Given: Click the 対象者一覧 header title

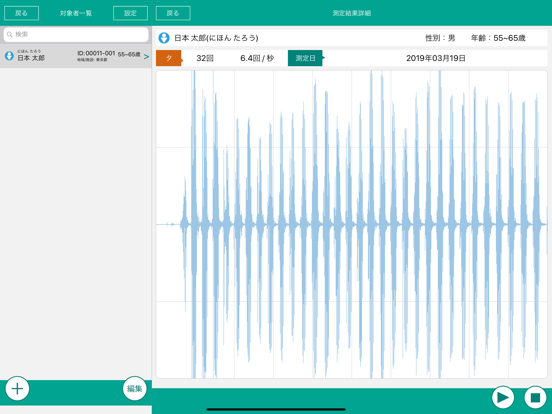Looking at the screenshot, I should pos(76,13).
